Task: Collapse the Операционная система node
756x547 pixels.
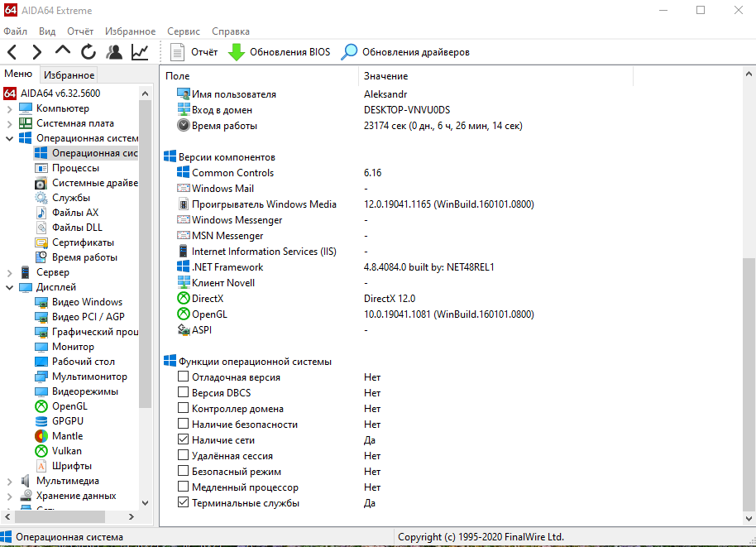Action: (x=9, y=138)
